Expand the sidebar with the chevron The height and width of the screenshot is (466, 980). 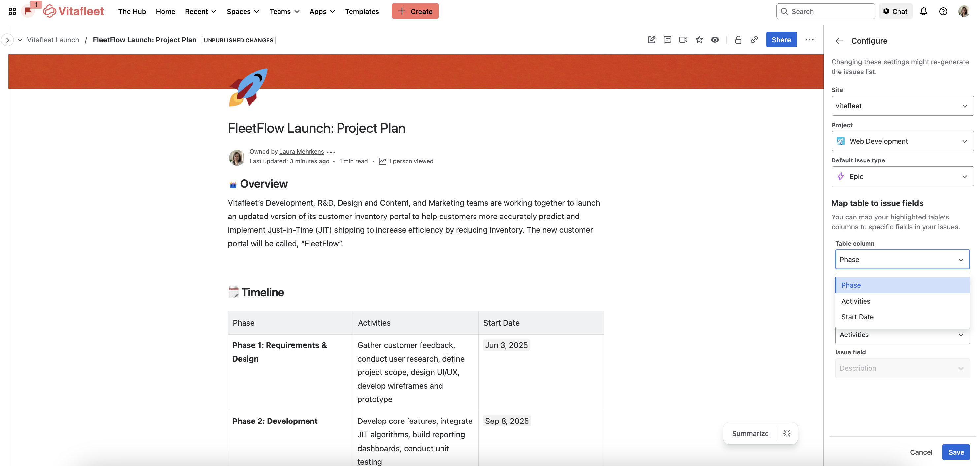point(8,40)
